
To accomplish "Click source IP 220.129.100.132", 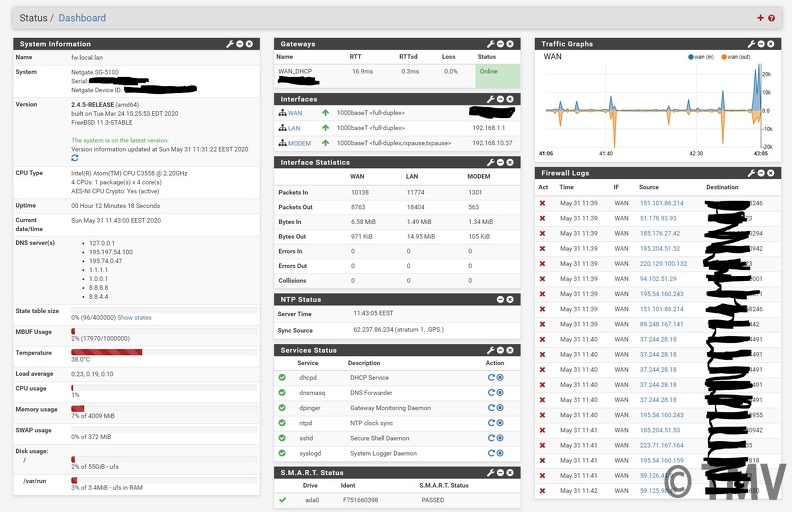I will pos(663,264).
